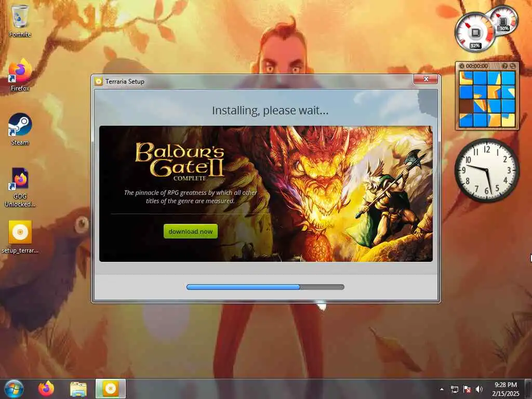Open the clock showing 9:28 PM
This screenshot has width=532, height=399.
[506, 389]
